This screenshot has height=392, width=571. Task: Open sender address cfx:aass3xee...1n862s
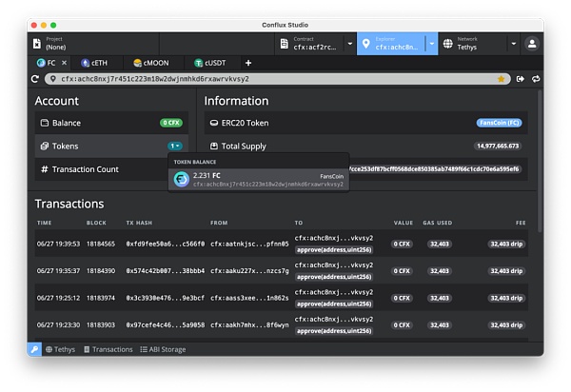click(x=249, y=298)
